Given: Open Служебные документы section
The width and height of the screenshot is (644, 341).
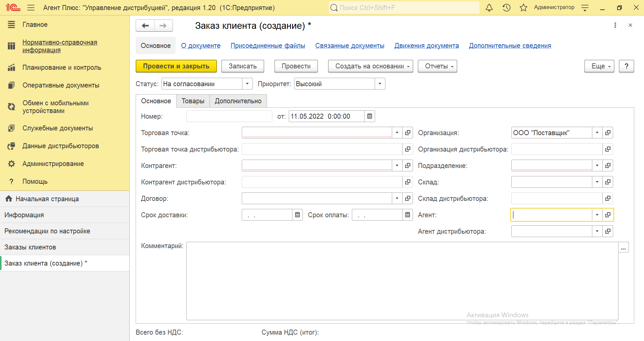Looking at the screenshot, I should [64, 128].
